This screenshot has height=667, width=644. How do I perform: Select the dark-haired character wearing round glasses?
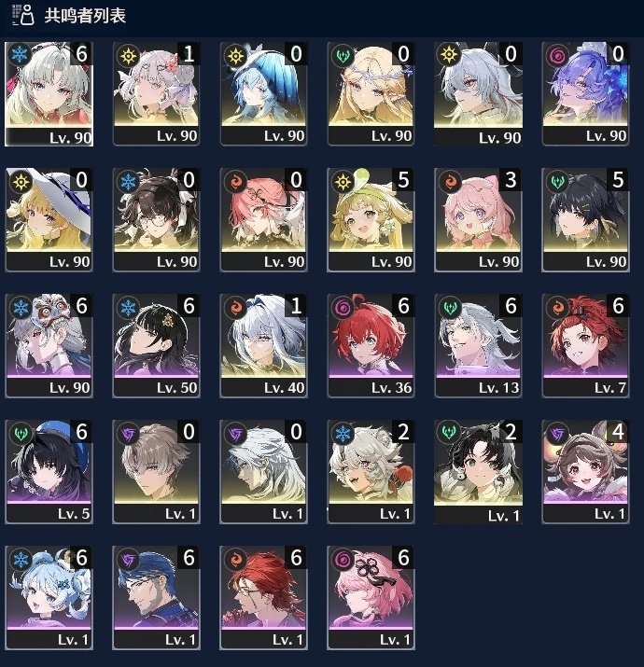tap(156, 220)
